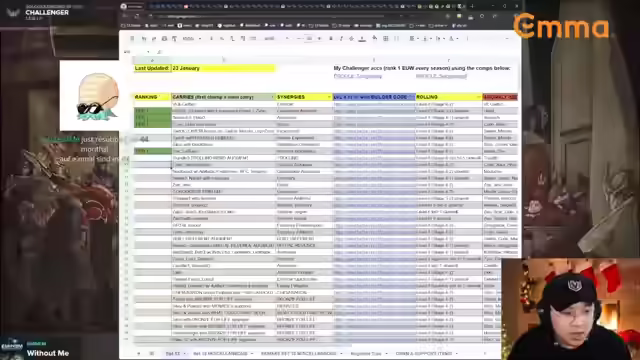
Task: Select the paint format tool
Action: [174, 39]
